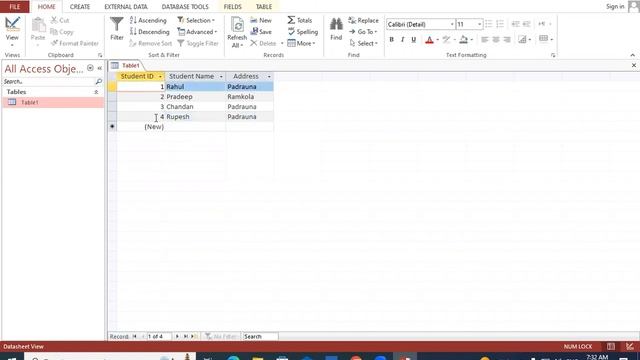Image resolution: width=640 pixels, height=360 pixels.
Task: Click in navigation pane Search box
Action: (48, 82)
